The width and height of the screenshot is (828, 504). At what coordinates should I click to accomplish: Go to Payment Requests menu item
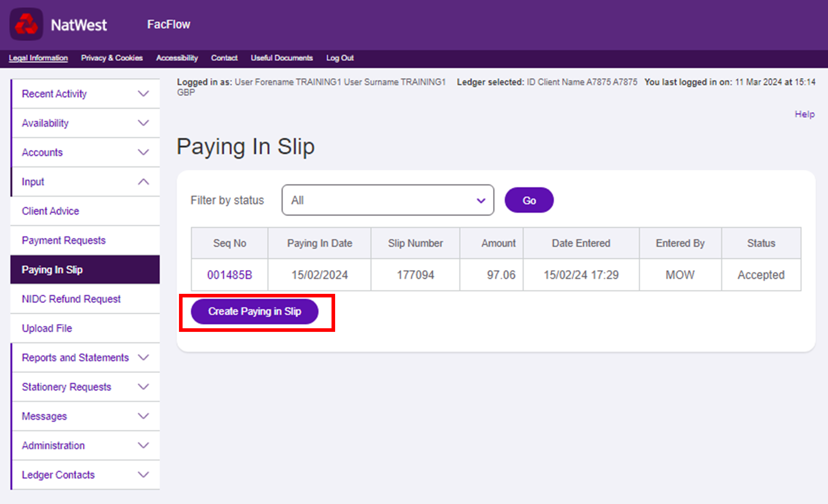[64, 240]
